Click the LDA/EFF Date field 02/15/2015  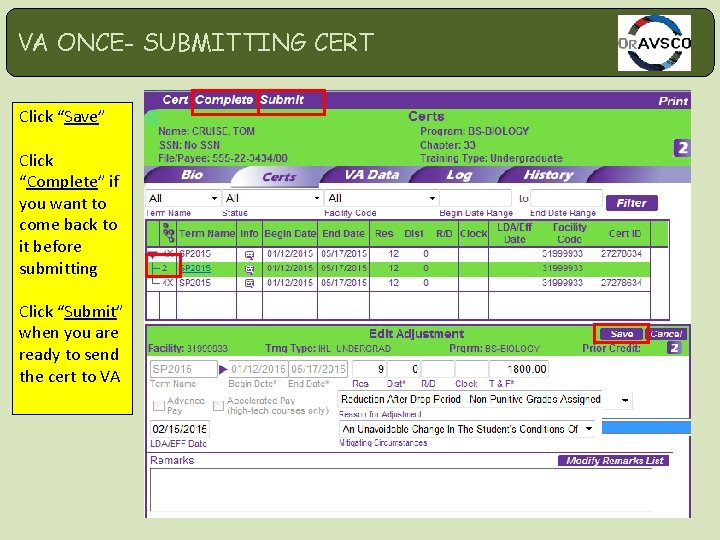click(180, 429)
